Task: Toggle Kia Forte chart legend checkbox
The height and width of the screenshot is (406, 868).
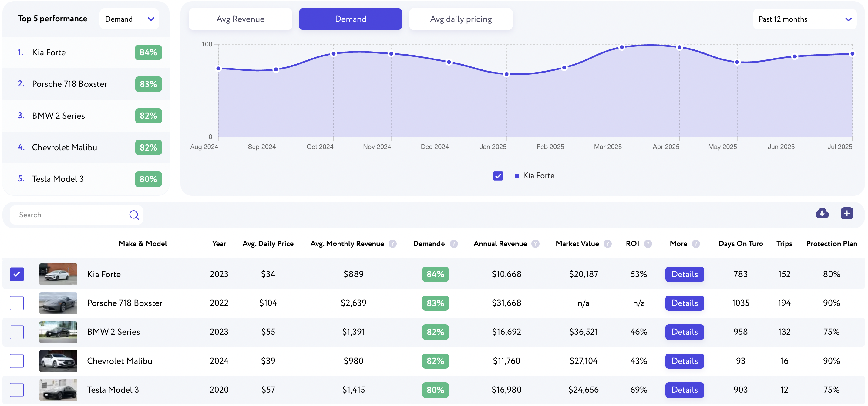Action: pyautogui.click(x=498, y=176)
